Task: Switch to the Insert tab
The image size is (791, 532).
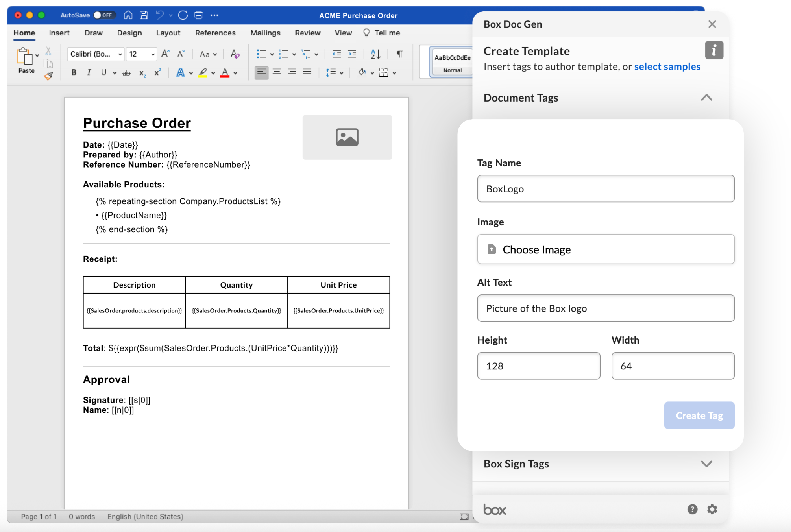Action: [59, 33]
